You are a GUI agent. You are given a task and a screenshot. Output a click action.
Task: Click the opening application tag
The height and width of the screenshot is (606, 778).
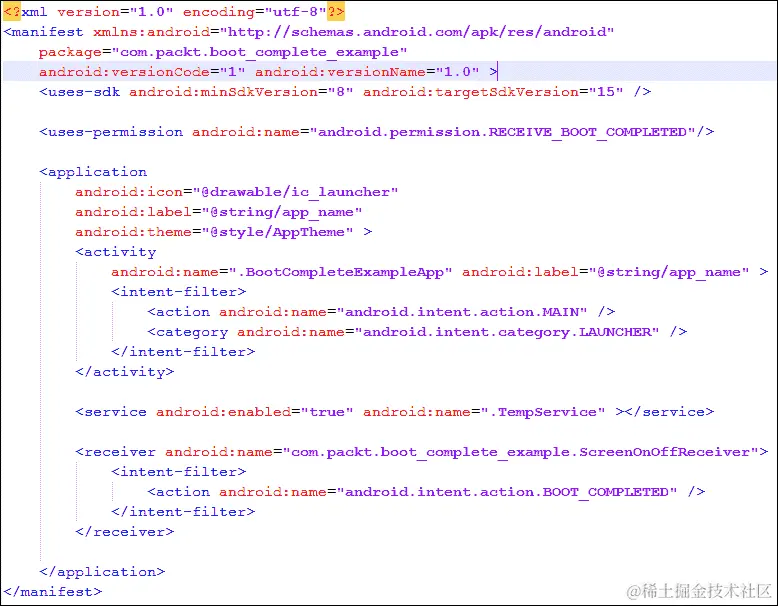point(93,172)
